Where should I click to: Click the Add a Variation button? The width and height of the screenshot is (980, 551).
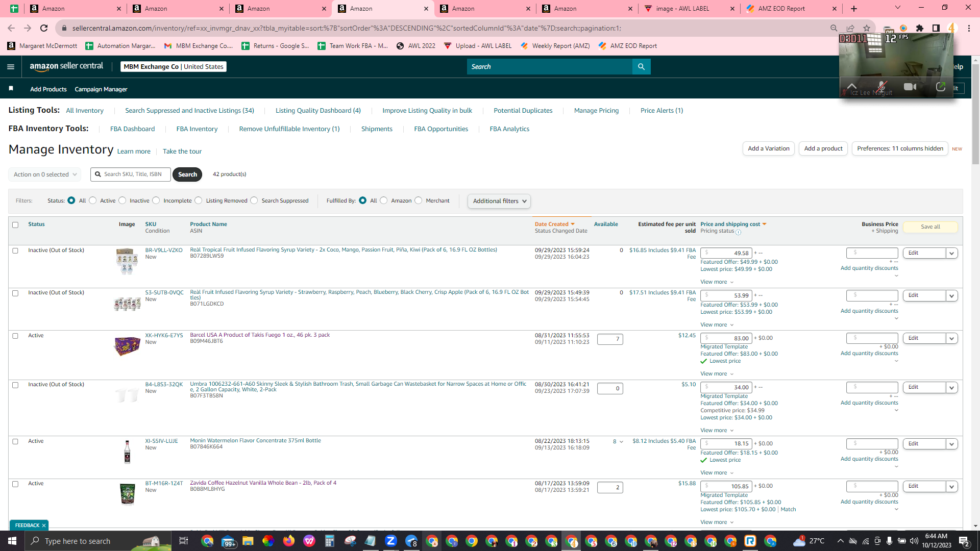tap(768, 148)
